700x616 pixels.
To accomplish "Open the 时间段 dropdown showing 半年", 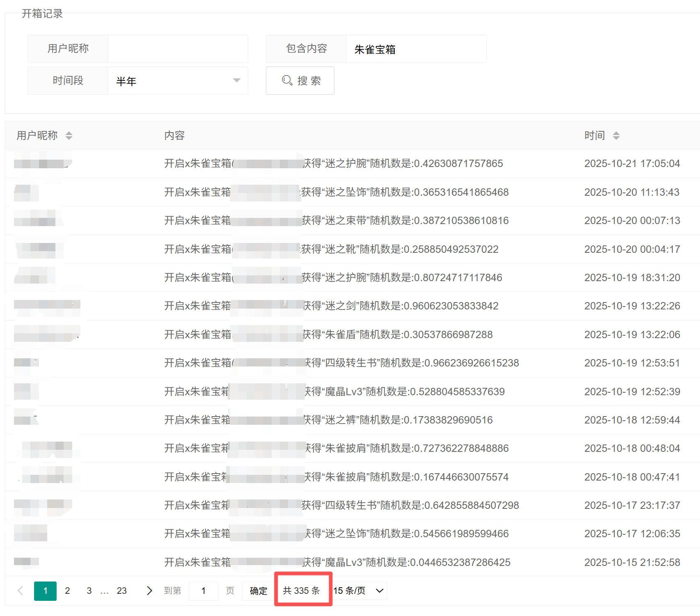I will tap(178, 81).
